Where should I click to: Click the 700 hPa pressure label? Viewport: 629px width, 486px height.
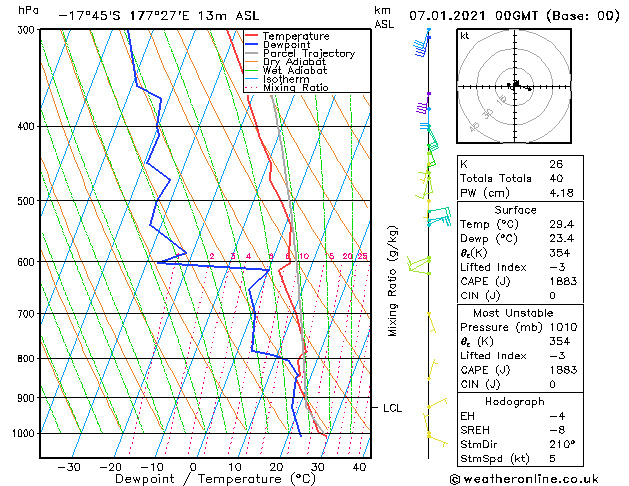coord(28,314)
